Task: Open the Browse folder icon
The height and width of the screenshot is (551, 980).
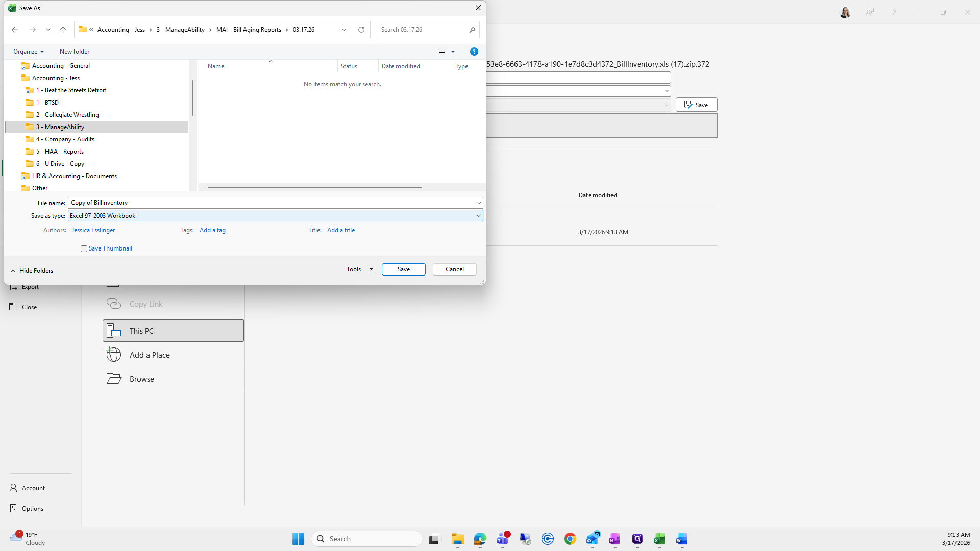Action: [x=113, y=379]
